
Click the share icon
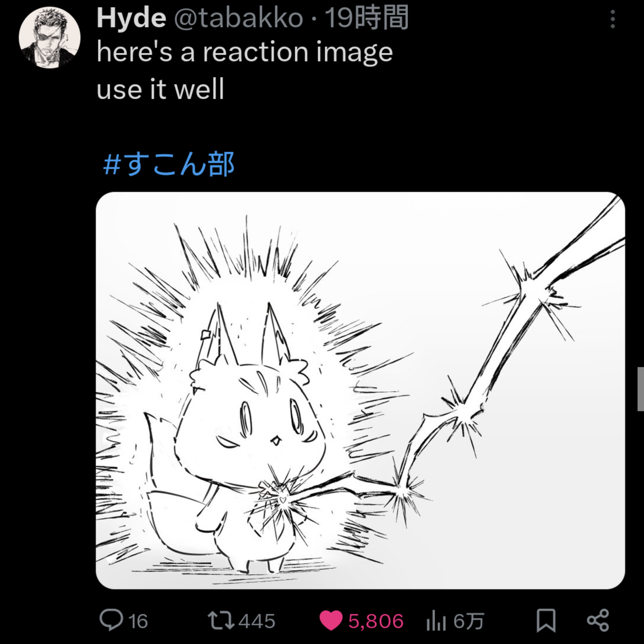point(598,620)
